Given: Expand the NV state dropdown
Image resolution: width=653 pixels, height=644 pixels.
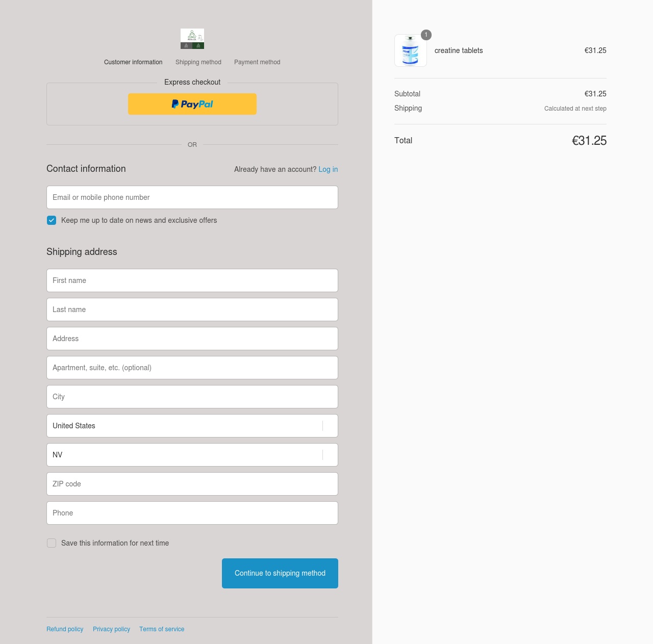Looking at the screenshot, I should pos(192,455).
